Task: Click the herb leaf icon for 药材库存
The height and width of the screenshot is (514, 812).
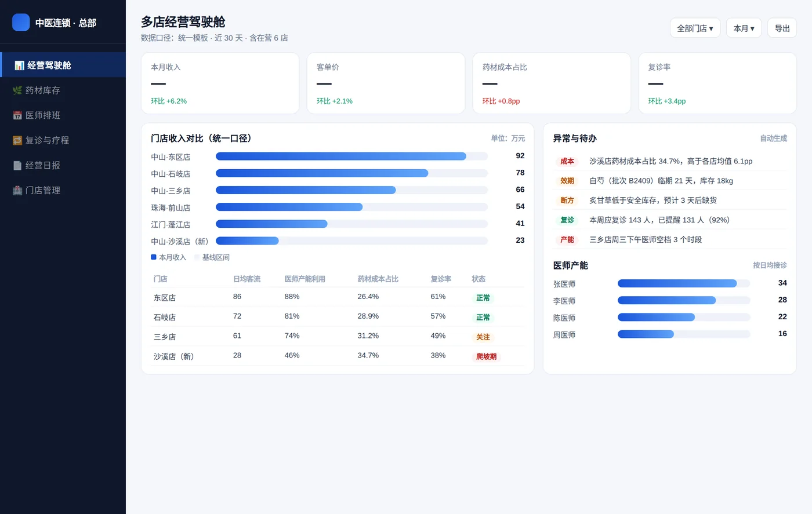Action: click(17, 90)
